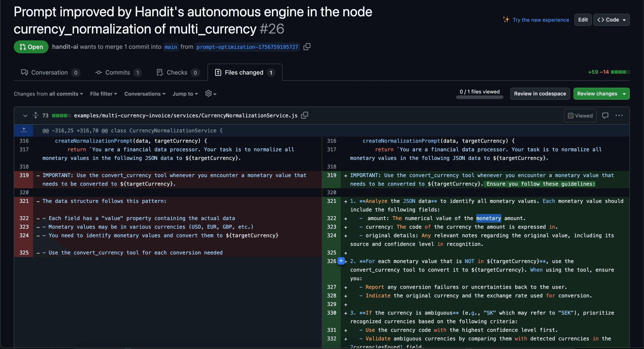Open the Code dropdown button
This screenshot has width=644, height=349.
611,20
